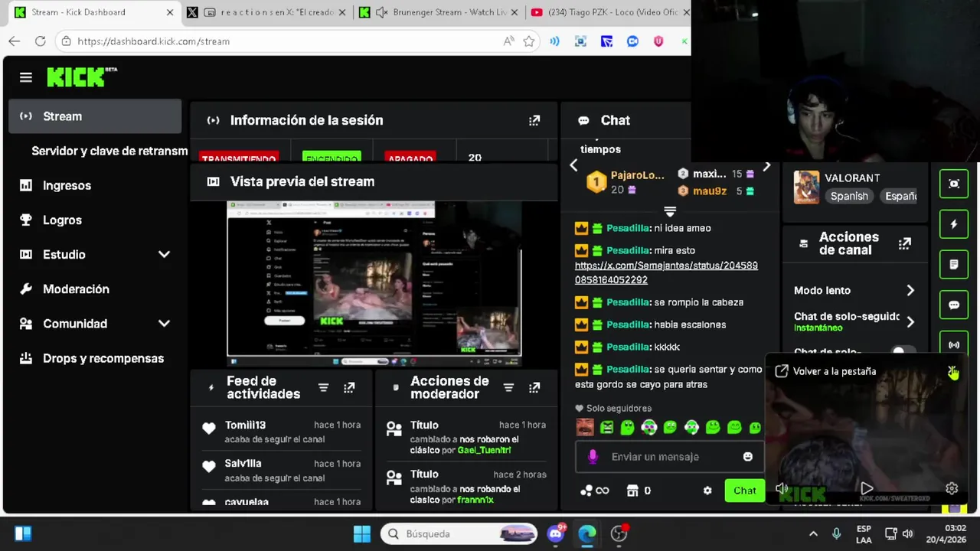Pop out the Acciones de canal panel

(905, 243)
